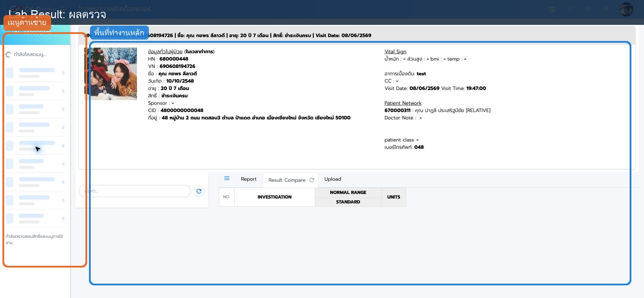This screenshot has width=644, height=298.
Task: Click the INVESTIGATION column header
Action: 275,197
